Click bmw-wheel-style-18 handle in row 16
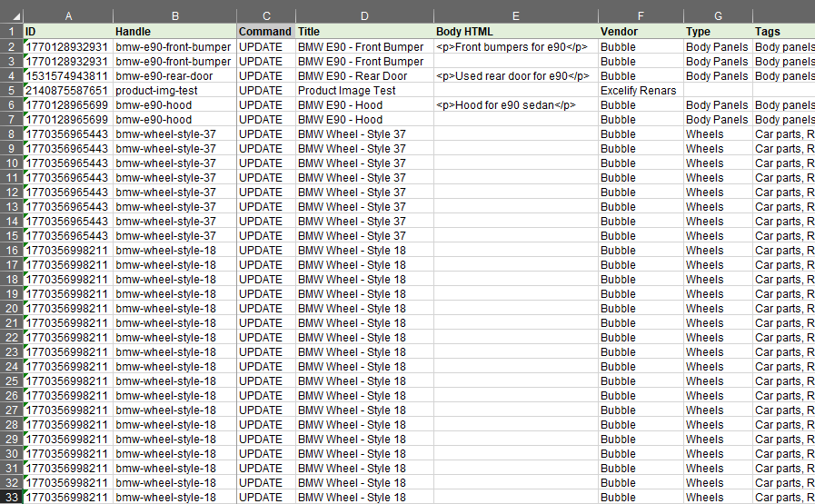 coord(174,251)
